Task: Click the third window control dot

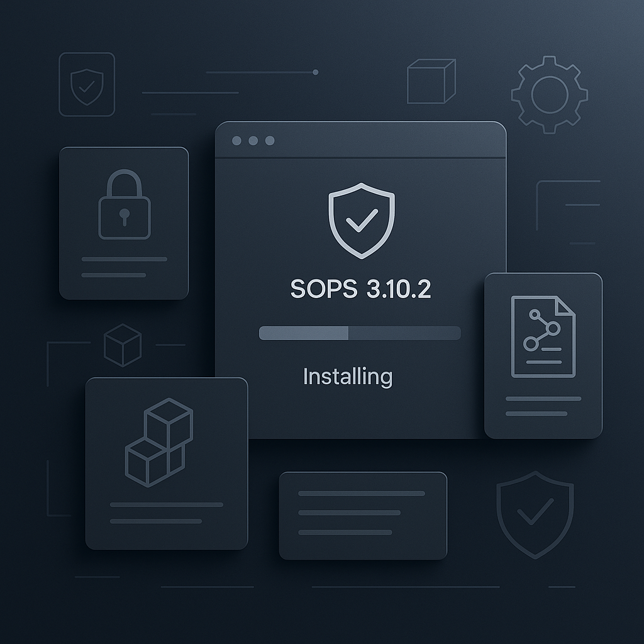Action: [270, 141]
